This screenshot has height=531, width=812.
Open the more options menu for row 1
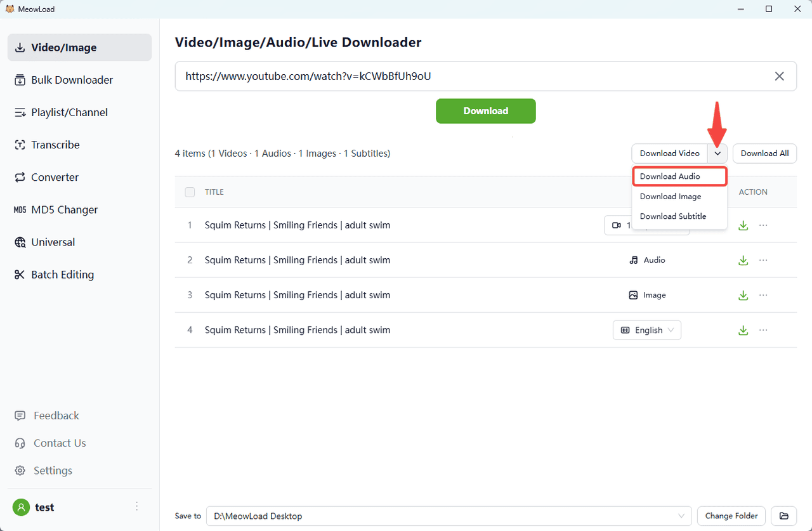click(x=763, y=225)
